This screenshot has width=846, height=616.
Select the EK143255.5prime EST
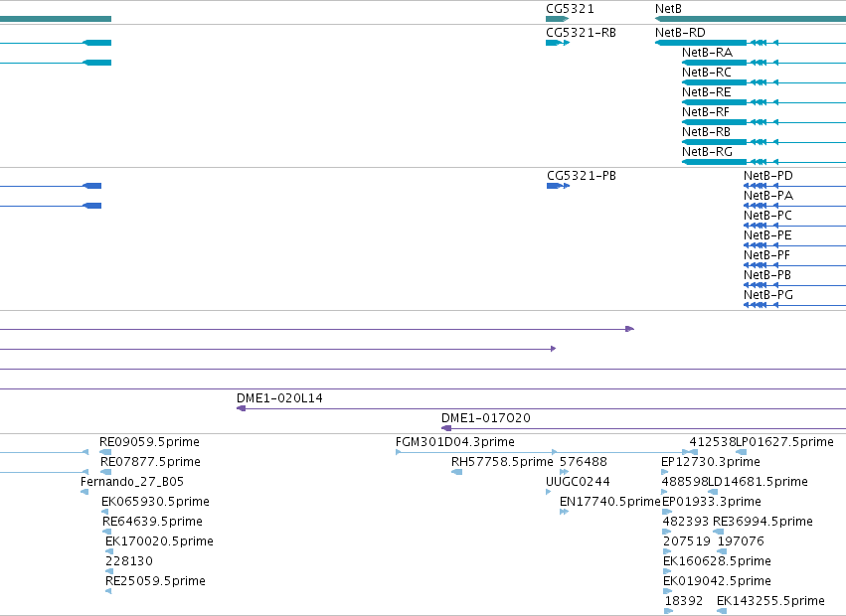click(x=722, y=611)
